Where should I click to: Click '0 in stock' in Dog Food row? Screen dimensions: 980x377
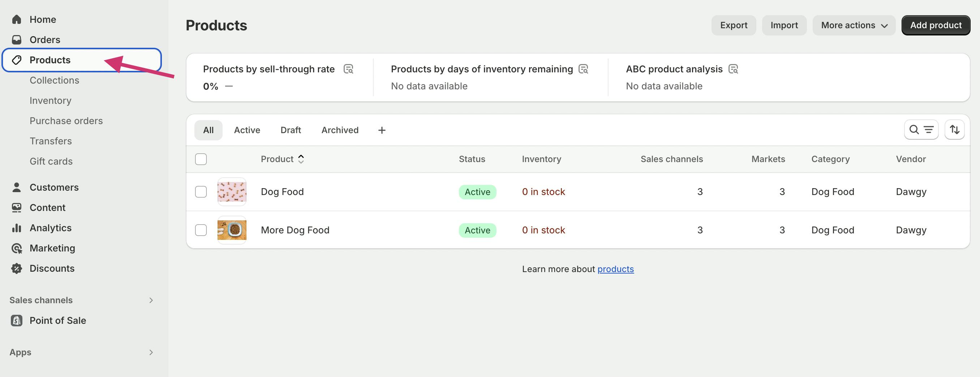543,191
